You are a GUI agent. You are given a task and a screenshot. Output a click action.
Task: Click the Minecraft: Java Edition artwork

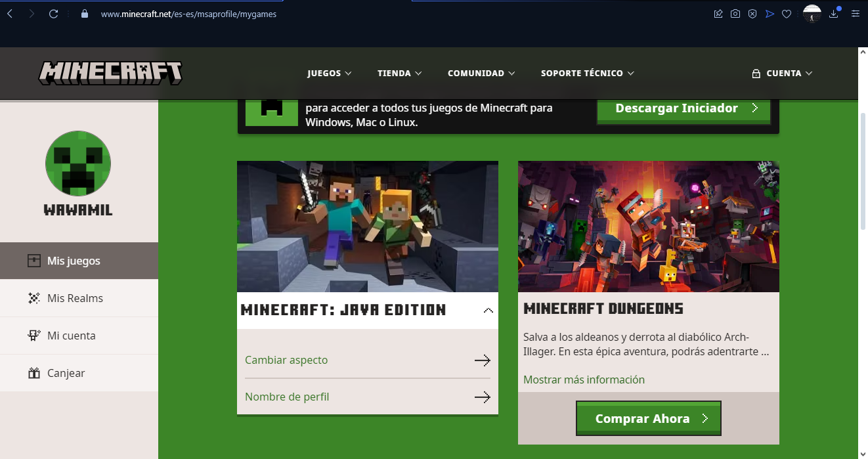(368, 227)
